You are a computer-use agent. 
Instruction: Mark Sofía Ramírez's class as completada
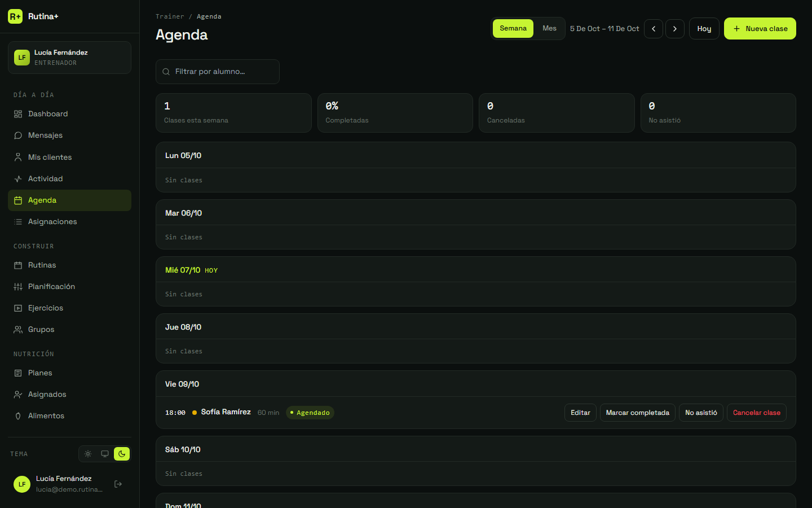click(638, 413)
